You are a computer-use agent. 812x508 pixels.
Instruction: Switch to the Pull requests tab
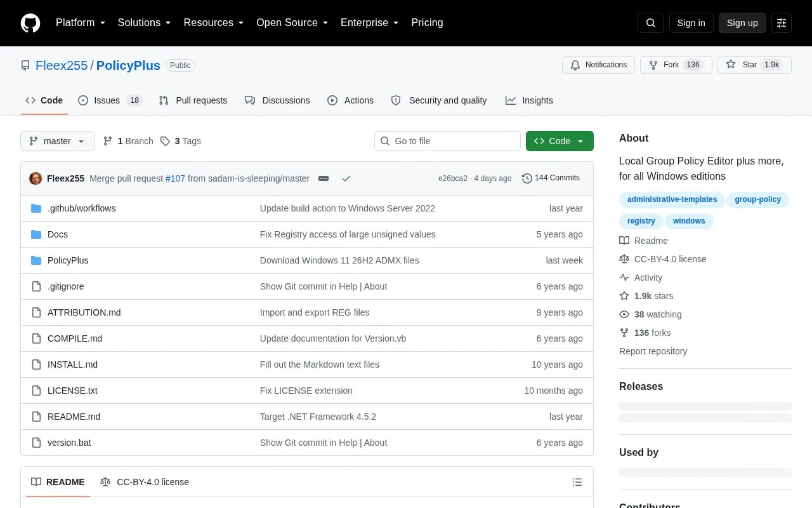pos(193,100)
